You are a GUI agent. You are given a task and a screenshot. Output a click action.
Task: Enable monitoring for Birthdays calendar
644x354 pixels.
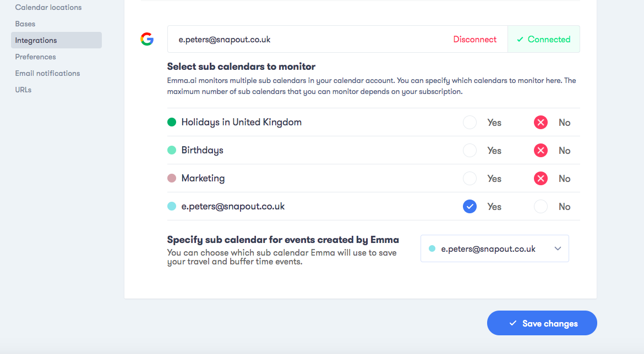point(470,151)
